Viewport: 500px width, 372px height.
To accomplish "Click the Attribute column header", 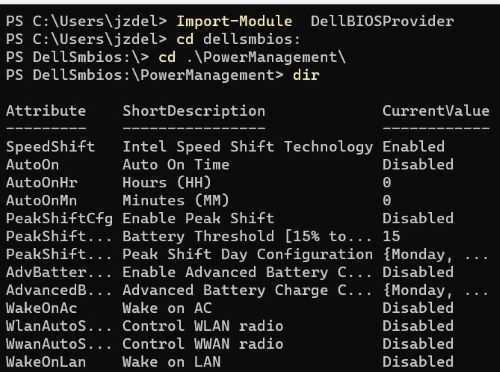I will (x=46, y=111).
